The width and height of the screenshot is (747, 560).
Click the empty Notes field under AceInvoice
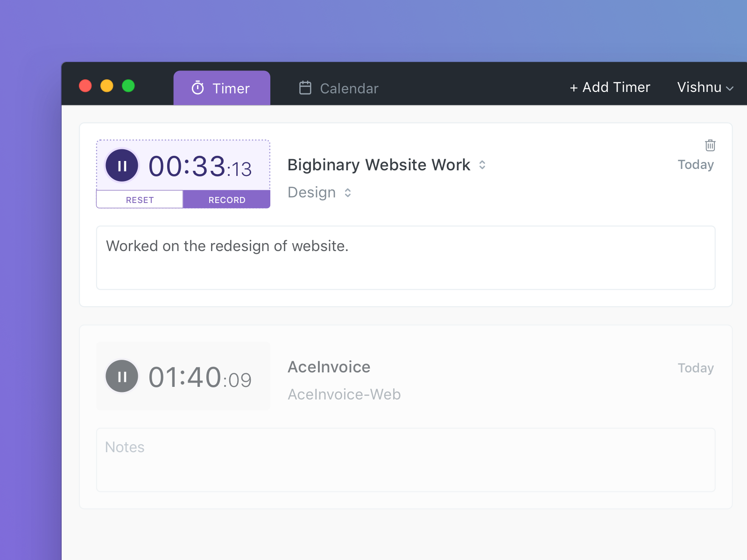[405, 460]
